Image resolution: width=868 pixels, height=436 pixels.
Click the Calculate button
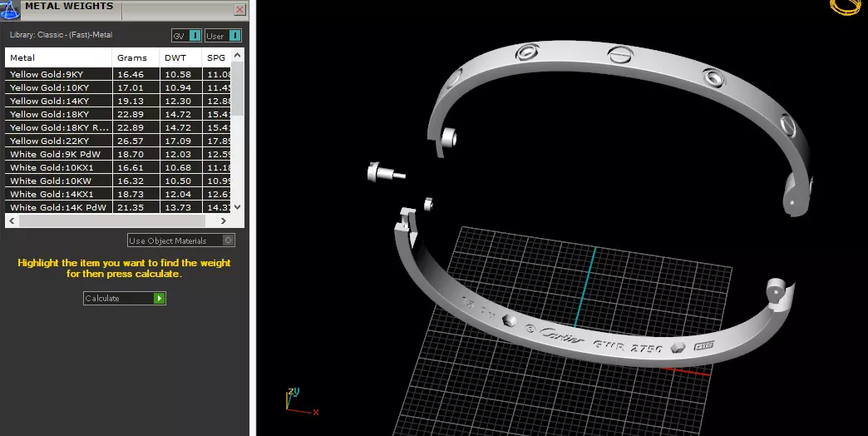point(125,298)
